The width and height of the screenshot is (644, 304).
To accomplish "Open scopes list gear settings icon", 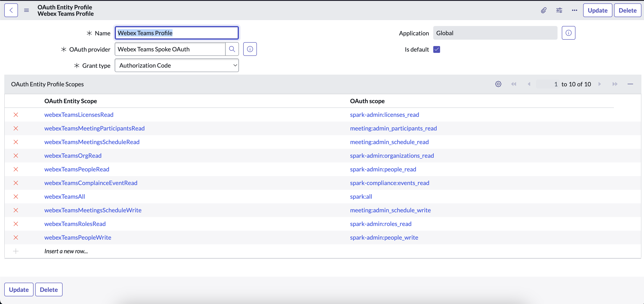I will coord(498,84).
